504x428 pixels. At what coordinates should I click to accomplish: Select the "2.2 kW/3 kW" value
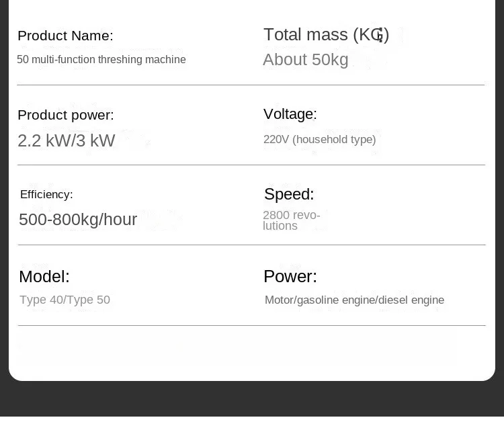coord(67,140)
